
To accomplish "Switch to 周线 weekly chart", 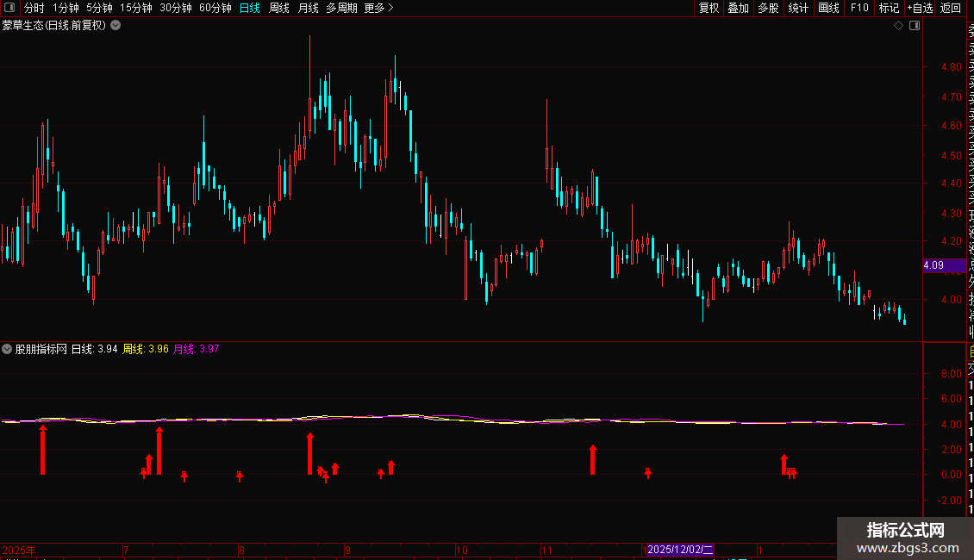I will tap(279, 8).
